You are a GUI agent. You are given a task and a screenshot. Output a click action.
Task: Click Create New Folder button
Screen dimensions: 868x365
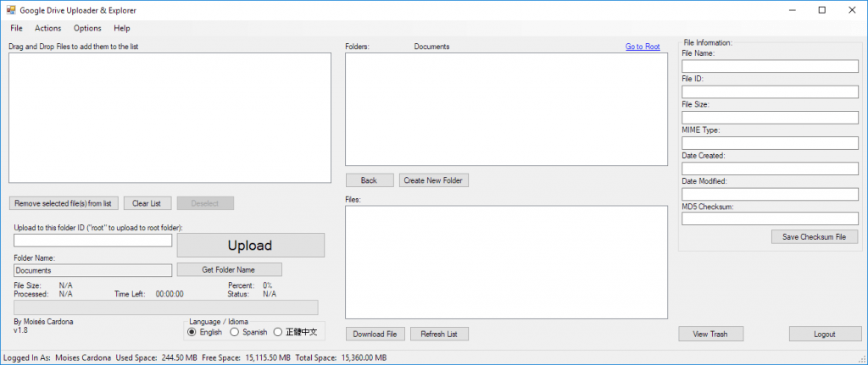434,180
